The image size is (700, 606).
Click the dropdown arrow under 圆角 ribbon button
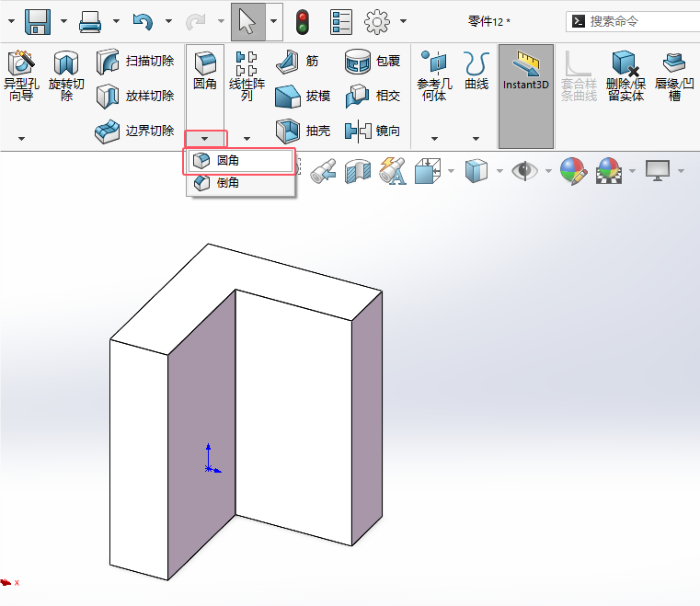point(205,139)
